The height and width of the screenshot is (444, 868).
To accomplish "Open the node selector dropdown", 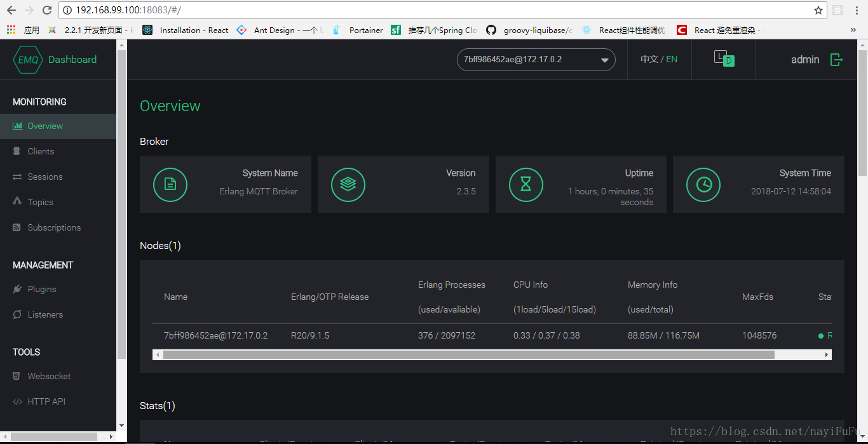I will 536,60.
